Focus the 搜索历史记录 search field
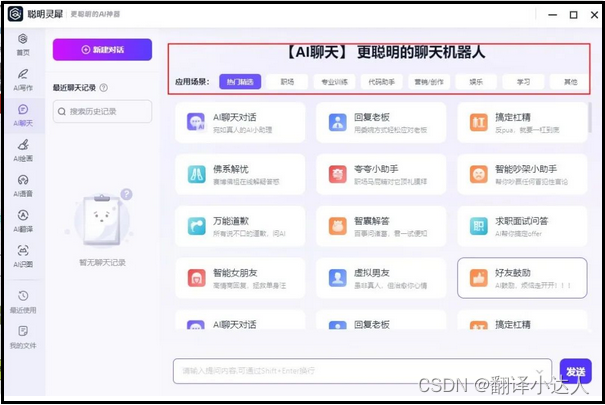Viewport: 605px width, 405px height. click(102, 111)
